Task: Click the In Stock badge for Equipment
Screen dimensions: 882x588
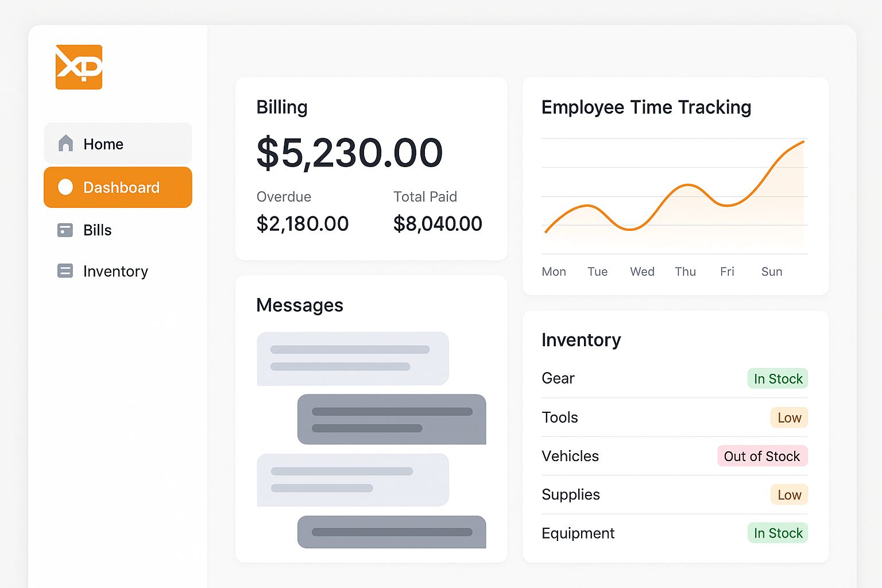Action: tap(777, 533)
